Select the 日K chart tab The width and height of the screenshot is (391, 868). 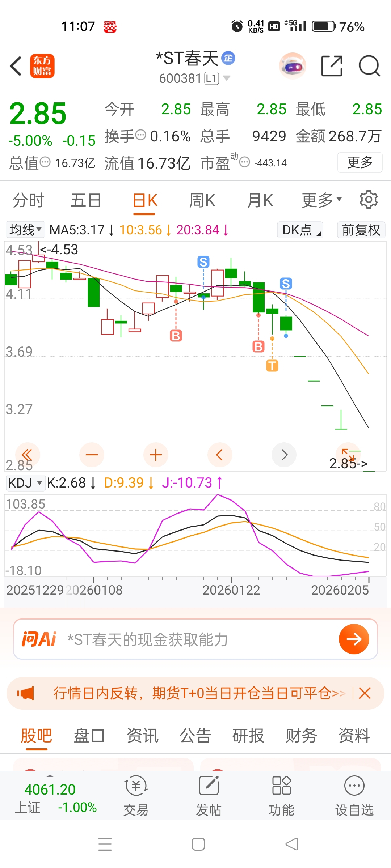tap(145, 200)
